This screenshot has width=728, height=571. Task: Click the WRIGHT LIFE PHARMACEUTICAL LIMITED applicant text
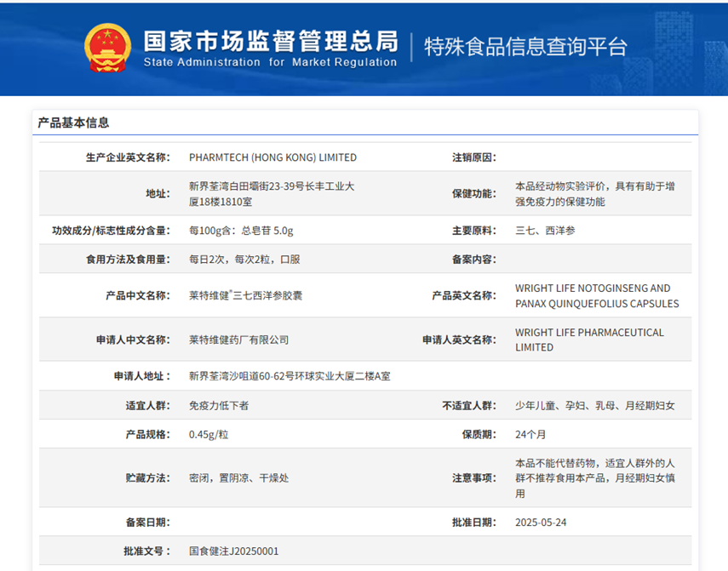point(589,340)
